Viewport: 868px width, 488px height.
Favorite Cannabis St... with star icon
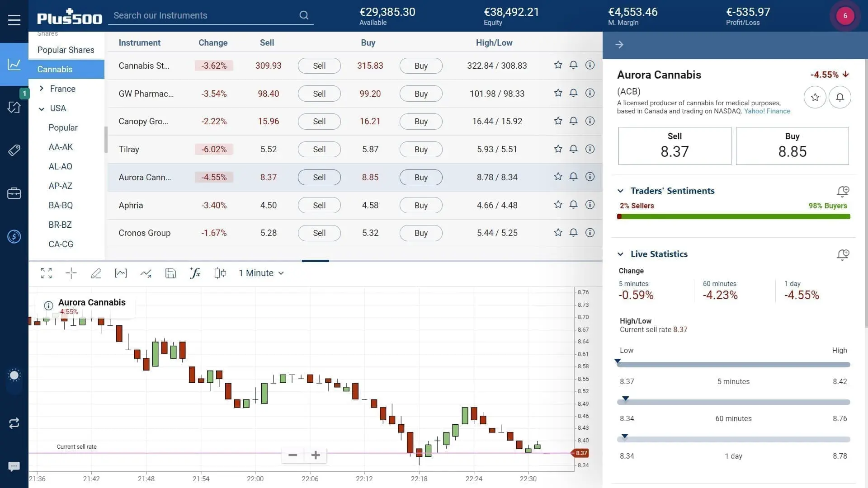[558, 65]
